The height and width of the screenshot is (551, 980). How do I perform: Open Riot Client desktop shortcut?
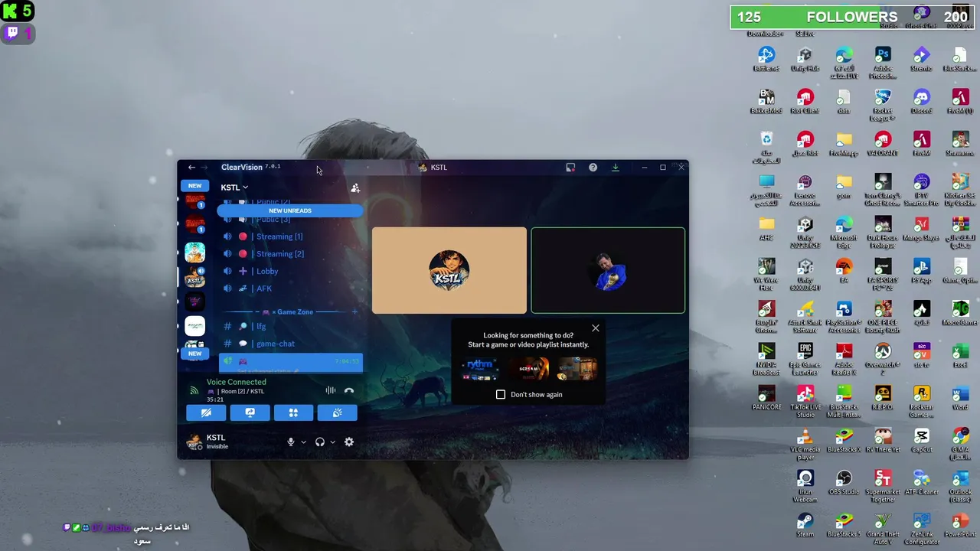coord(805,101)
